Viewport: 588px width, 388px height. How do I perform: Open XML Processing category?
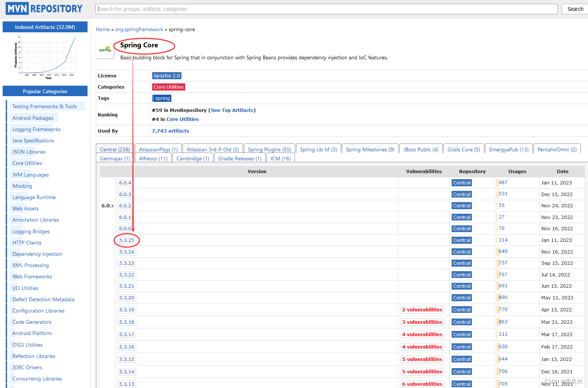[x=30, y=265]
